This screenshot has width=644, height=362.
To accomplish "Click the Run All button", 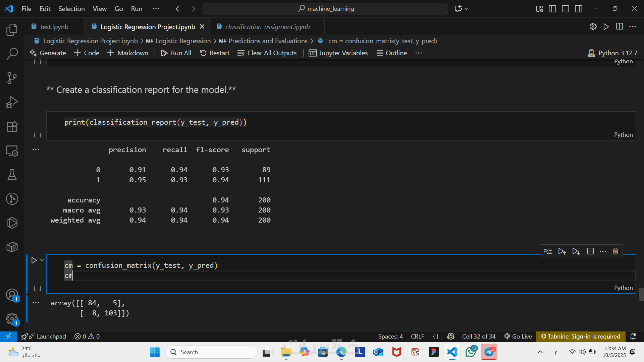I will click(176, 53).
